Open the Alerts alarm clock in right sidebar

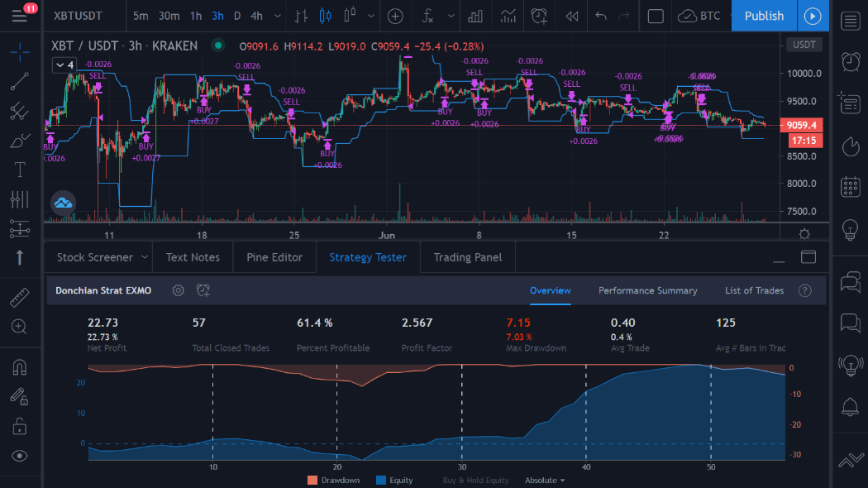[849, 61]
